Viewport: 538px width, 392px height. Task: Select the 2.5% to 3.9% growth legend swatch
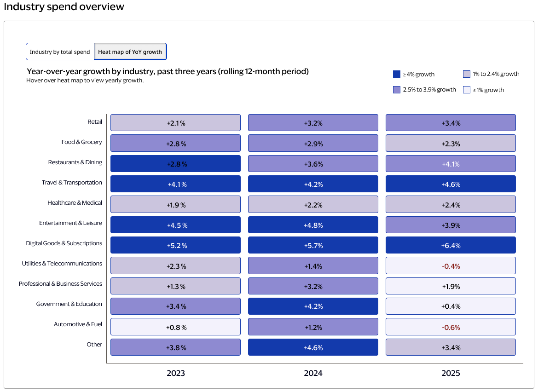(x=396, y=90)
